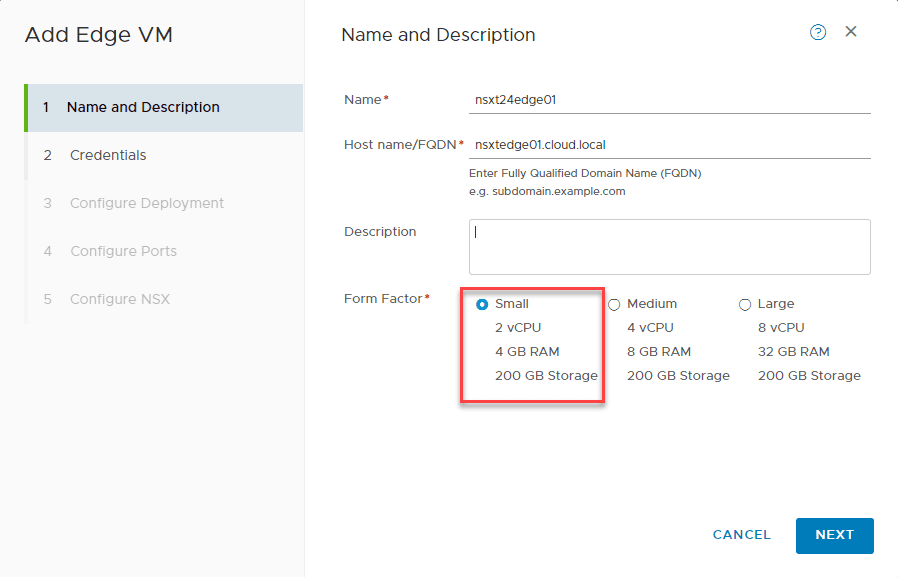Click the nsxt24edge01 name value
This screenshot has height=577, width=898.
click(x=513, y=99)
